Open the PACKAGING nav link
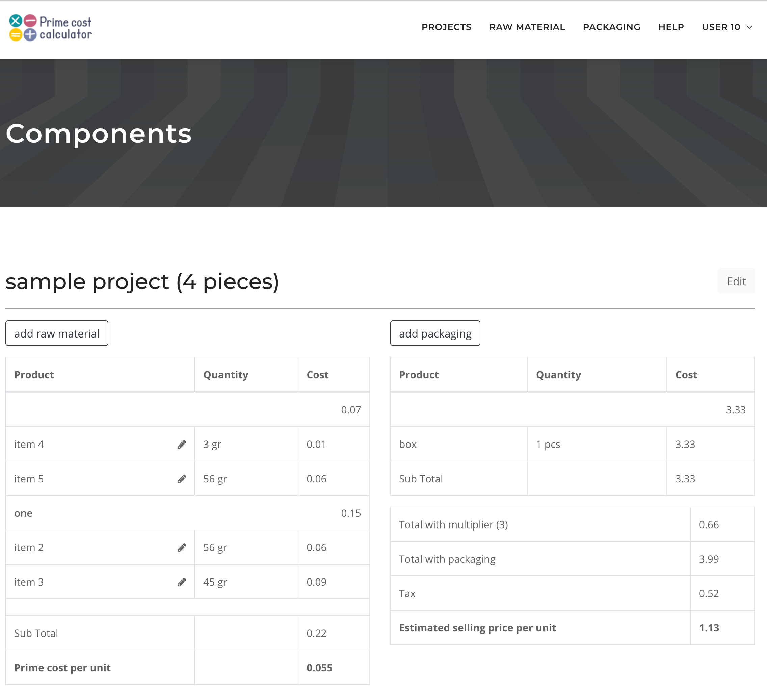Screen dimensions: 767x700 (611, 27)
